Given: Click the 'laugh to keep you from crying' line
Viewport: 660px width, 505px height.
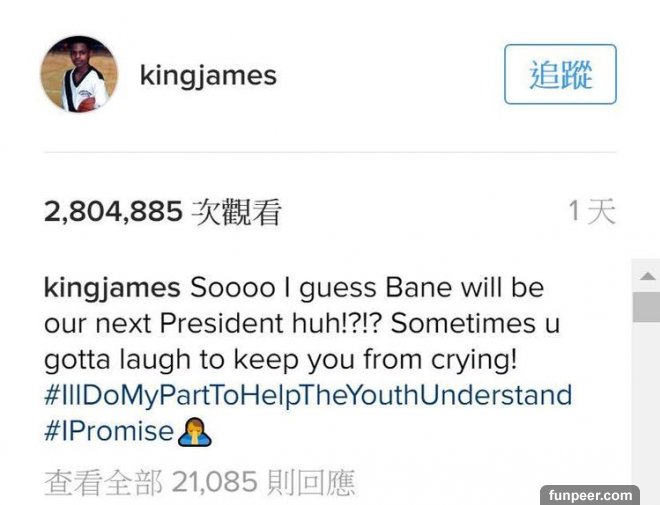Looking at the screenshot, I should pos(281,361).
